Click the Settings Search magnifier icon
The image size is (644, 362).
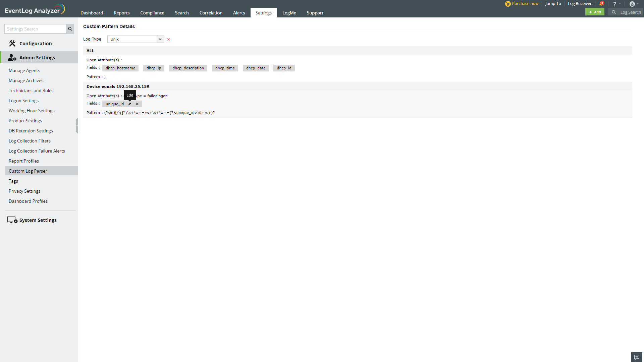coord(70,29)
